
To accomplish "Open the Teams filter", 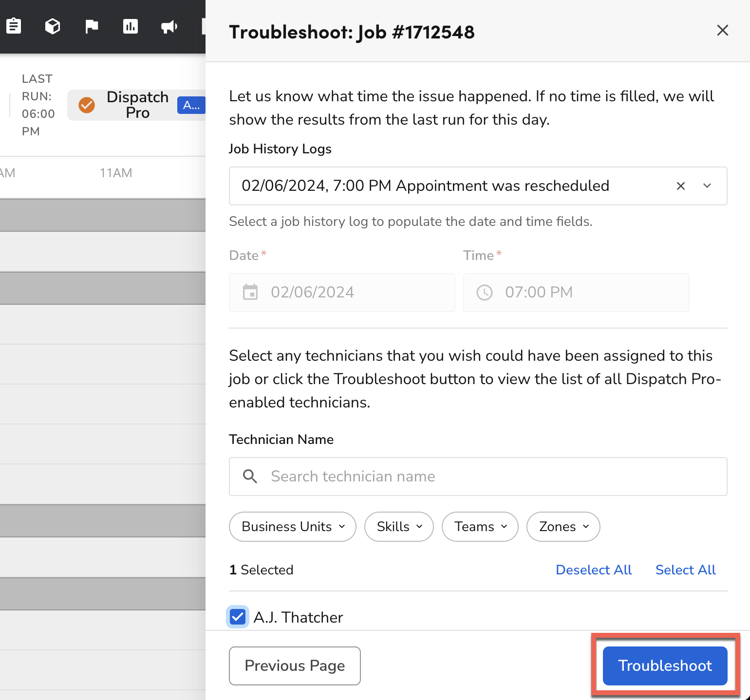I will coord(480,526).
